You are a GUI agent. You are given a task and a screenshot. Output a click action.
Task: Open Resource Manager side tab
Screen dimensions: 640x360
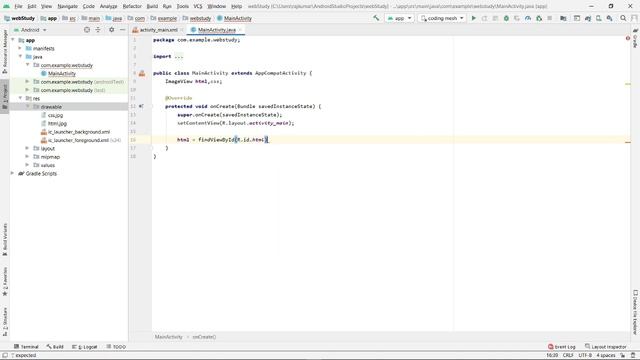click(5, 51)
